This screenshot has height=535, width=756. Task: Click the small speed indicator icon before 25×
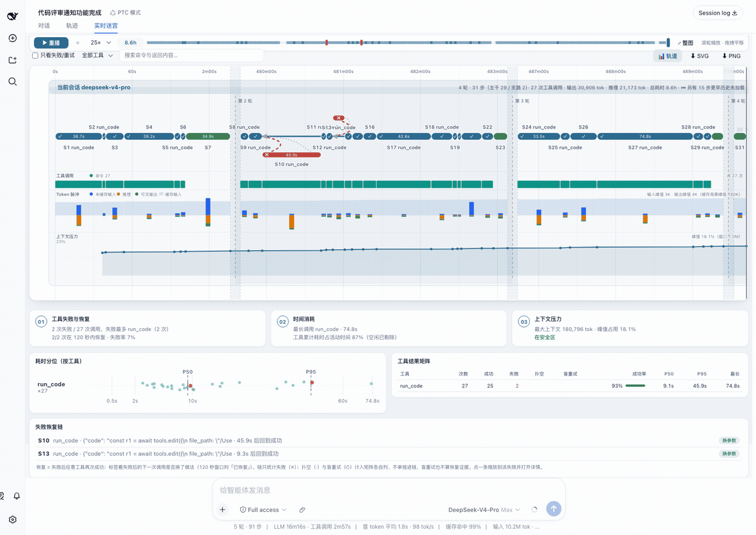[77, 43]
